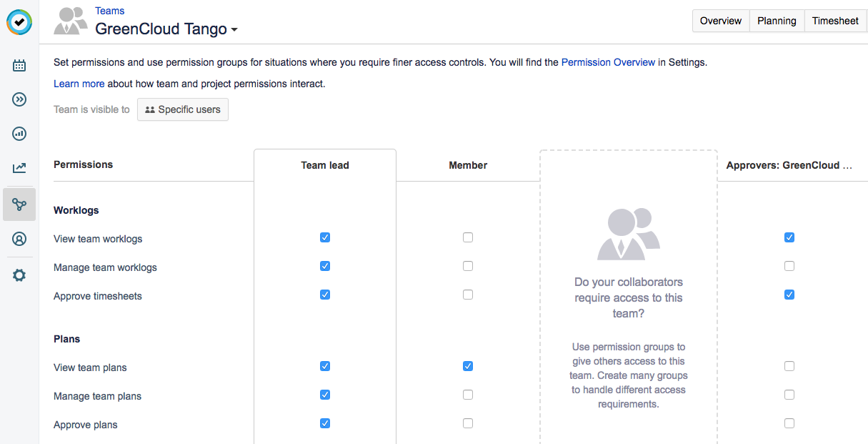The width and height of the screenshot is (868, 444).
Task: Open the Accounts icon in the sidebar
Action: [x=19, y=238]
